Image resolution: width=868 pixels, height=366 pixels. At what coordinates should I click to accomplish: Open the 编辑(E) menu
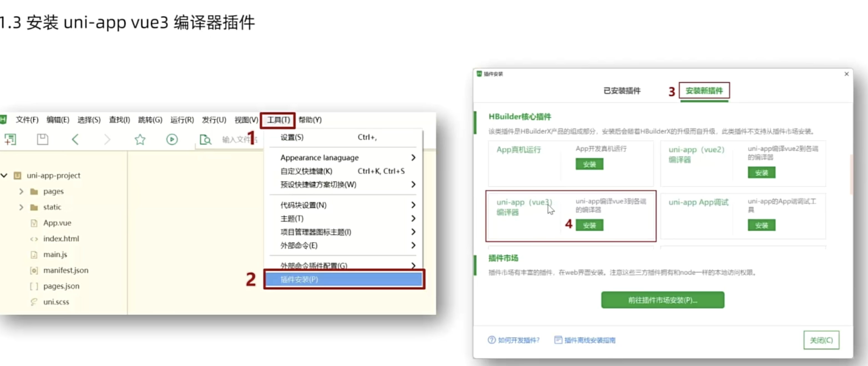[x=58, y=120]
